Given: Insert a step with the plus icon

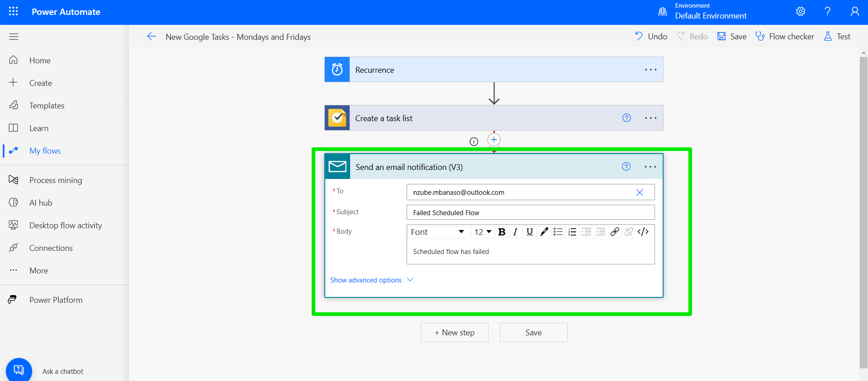Looking at the screenshot, I should (x=494, y=140).
